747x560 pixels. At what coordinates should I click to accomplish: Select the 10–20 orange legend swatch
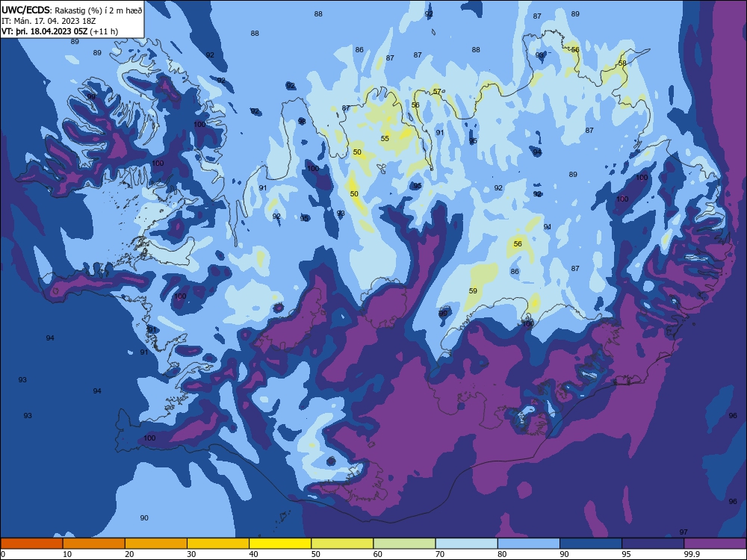[94, 544]
